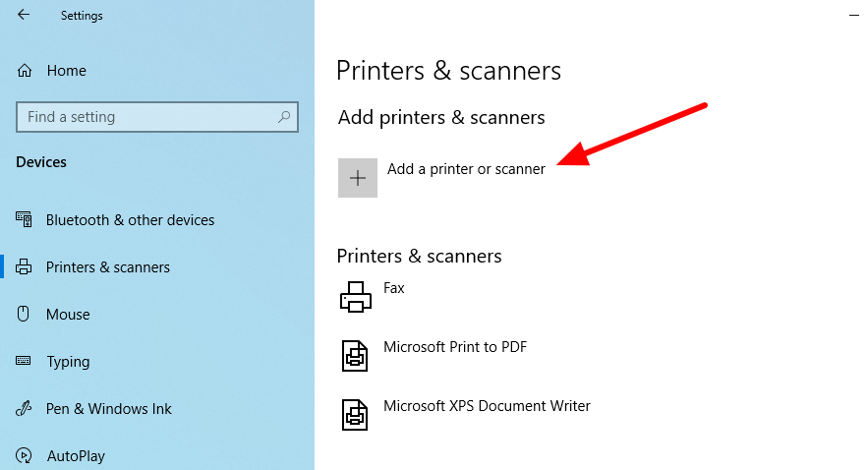
Task: Open Bluetooth & other devices page
Action: 130,220
